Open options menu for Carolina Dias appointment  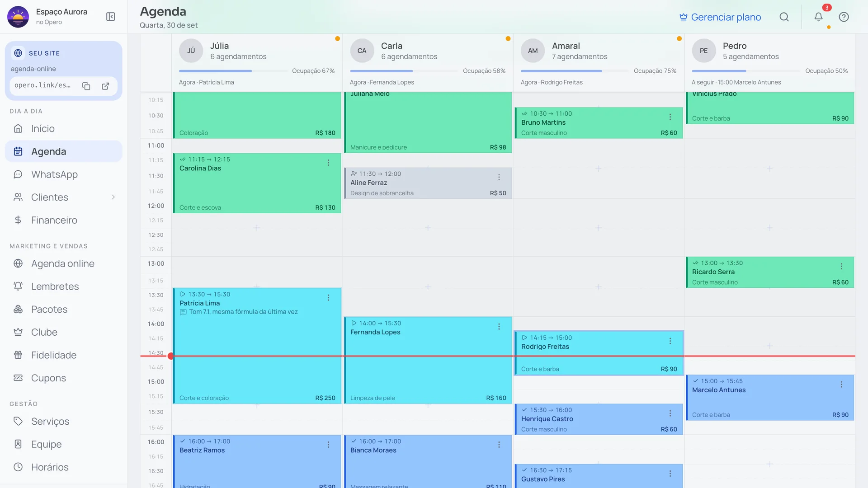pos(329,163)
